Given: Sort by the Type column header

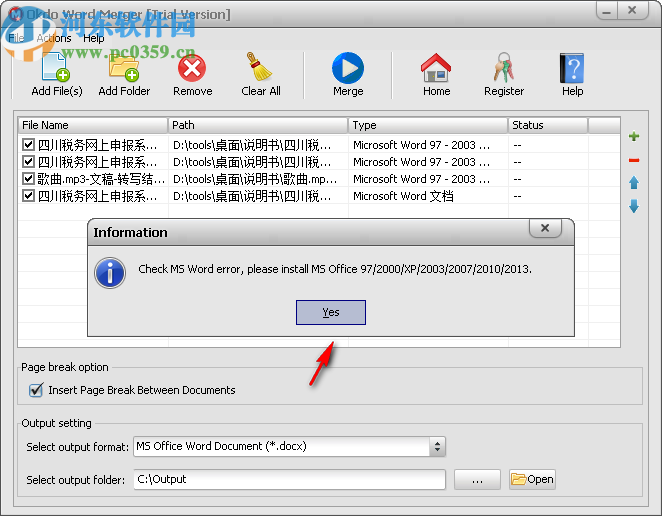Looking at the screenshot, I should point(428,125).
